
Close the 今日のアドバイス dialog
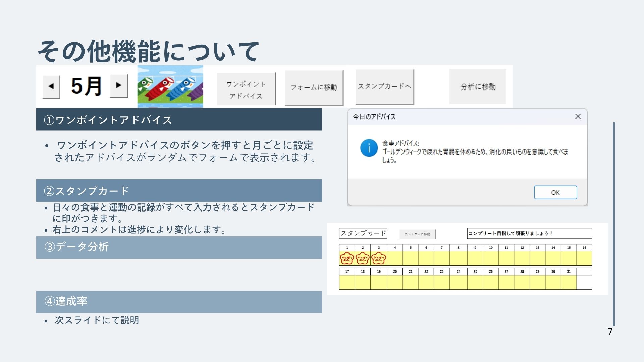pos(578,117)
